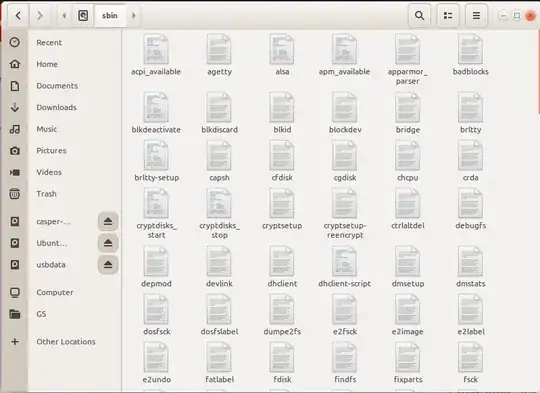Select the blkid file
Image resolution: width=540 pixels, height=393 pixels.
[x=282, y=113]
